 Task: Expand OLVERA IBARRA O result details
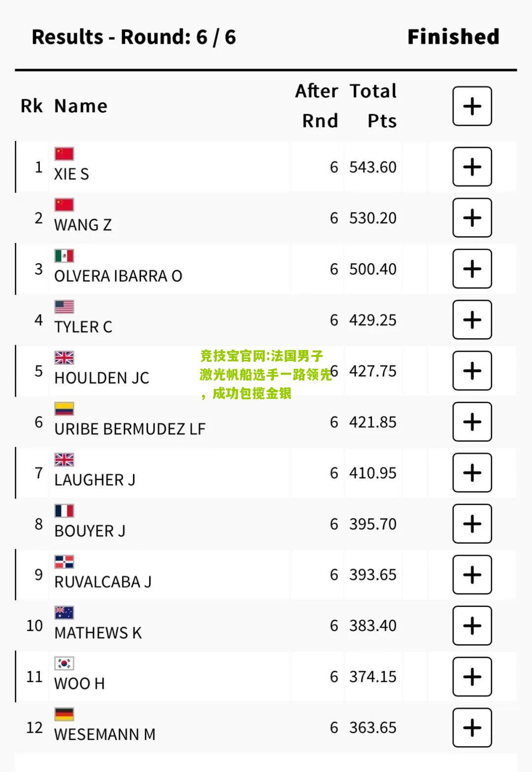pyautogui.click(x=472, y=269)
